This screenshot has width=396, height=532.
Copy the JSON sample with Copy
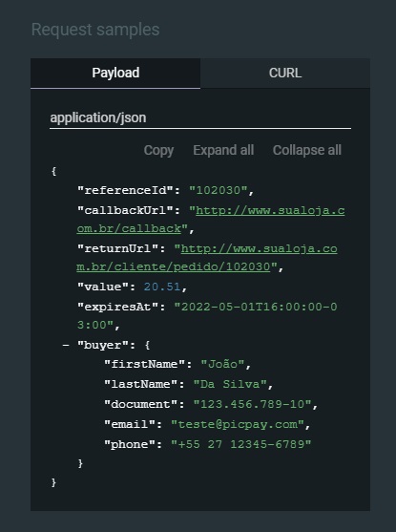pyautogui.click(x=158, y=150)
